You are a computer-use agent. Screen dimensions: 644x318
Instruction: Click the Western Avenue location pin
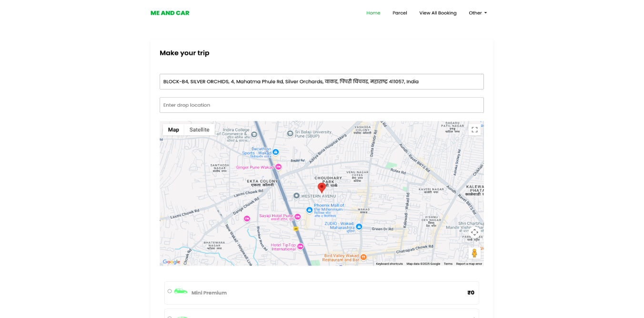pyautogui.click(x=296, y=196)
